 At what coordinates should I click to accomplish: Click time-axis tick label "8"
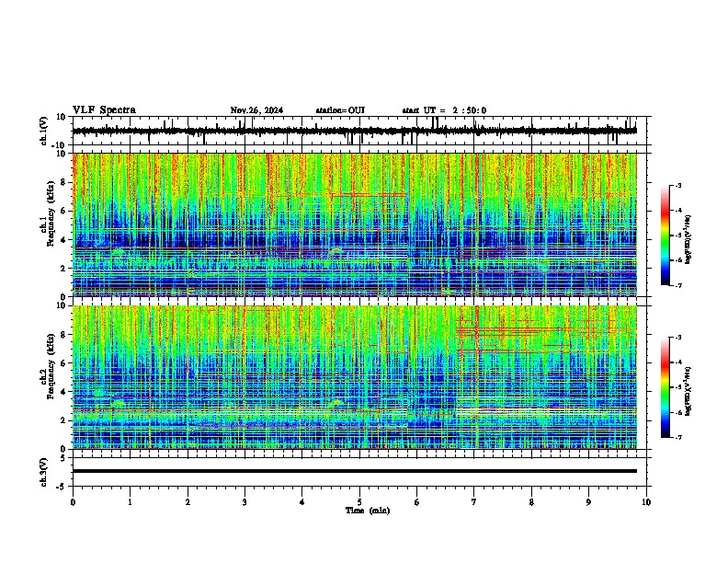coord(531,502)
